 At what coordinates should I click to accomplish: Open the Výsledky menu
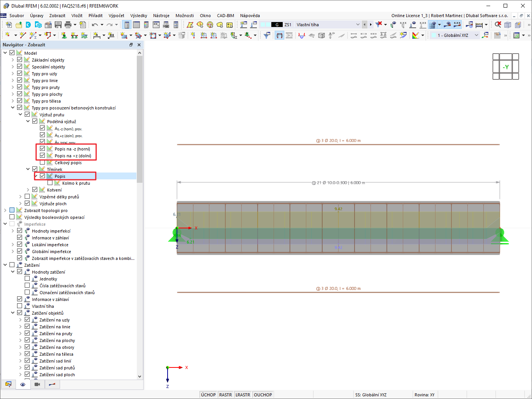click(x=139, y=16)
